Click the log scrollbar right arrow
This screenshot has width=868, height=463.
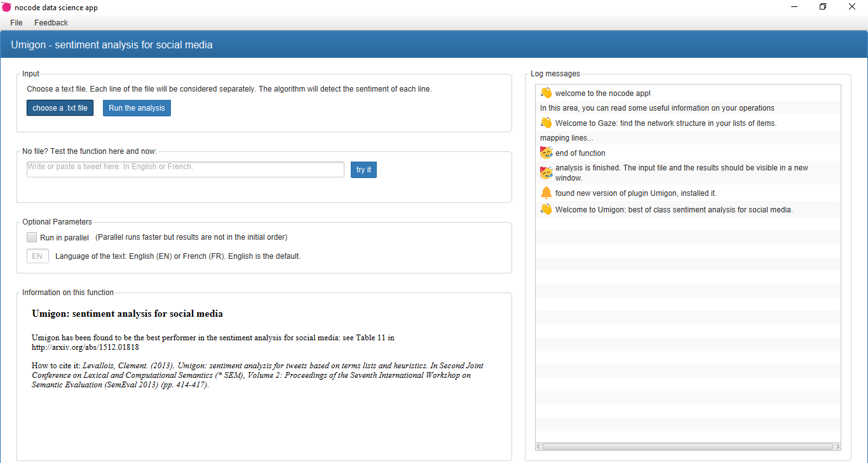coord(837,446)
